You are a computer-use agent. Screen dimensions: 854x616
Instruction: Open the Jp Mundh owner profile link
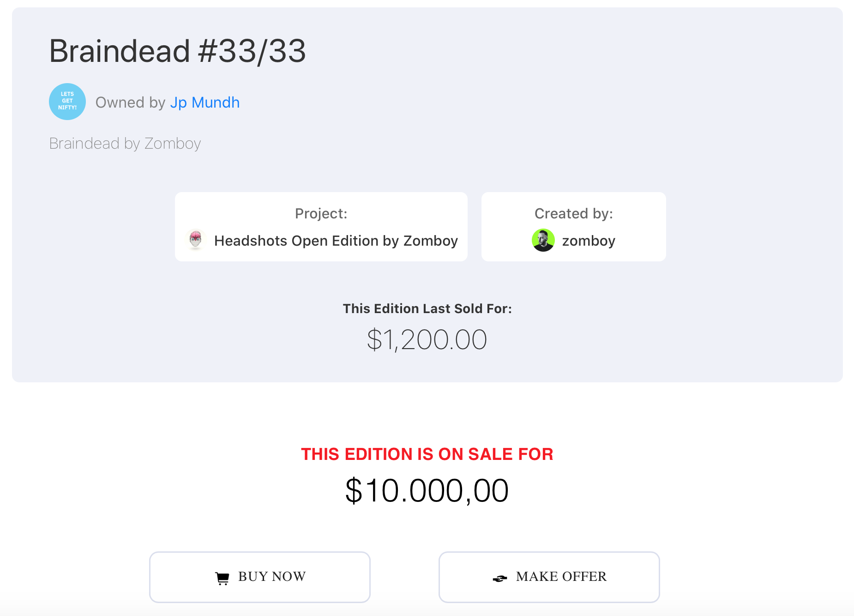204,103
